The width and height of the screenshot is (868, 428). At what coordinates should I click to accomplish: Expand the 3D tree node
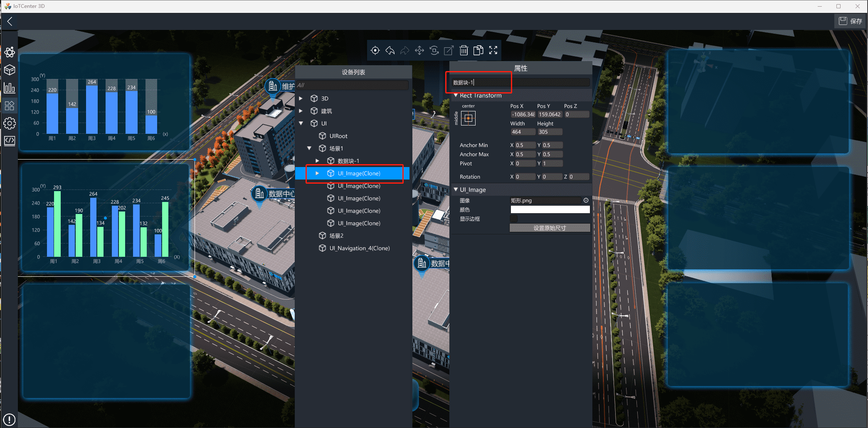[x=301, y=98]
